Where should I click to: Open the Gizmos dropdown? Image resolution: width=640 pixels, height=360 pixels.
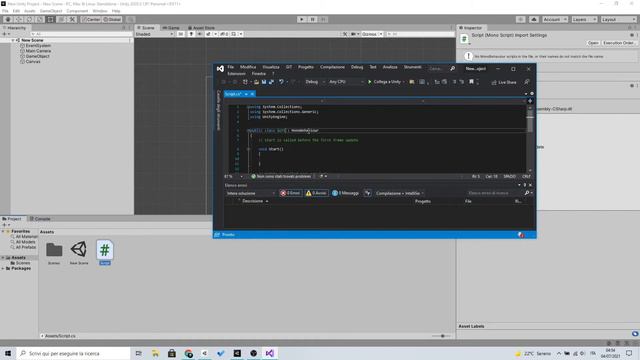tap(372, 34)
